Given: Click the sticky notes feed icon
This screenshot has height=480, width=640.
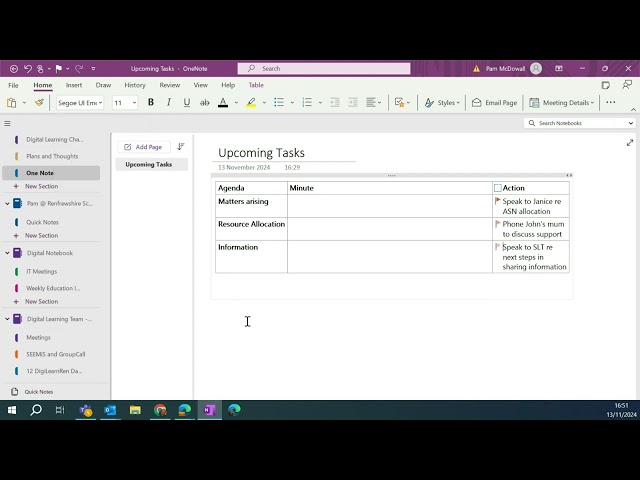Looking at the screenshot, I should [606, 85].
